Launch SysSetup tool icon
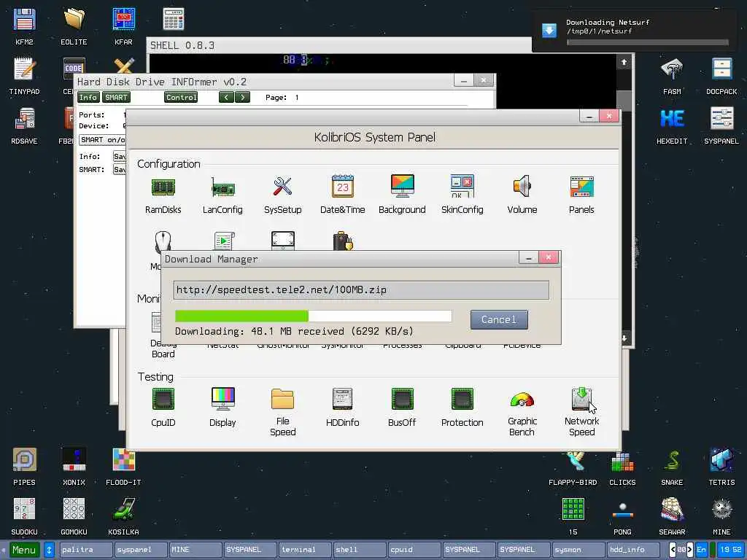Screen dimensions: 747x560 tap(282, 187)
